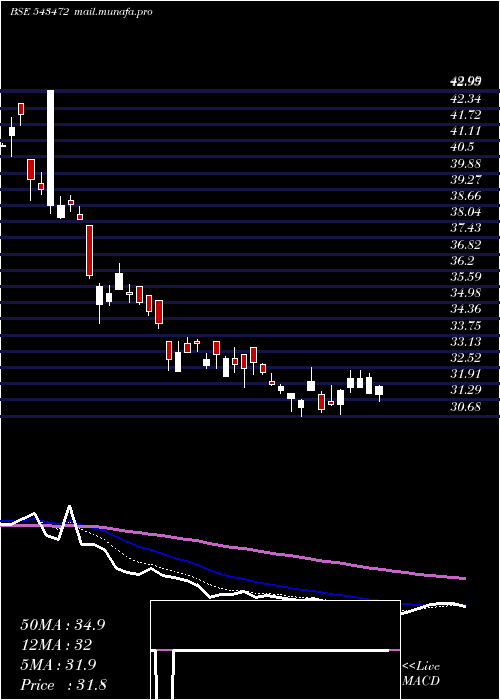Select the 36.82 price axis label
The height and width of the screenshot is (700, 500).
466,244
